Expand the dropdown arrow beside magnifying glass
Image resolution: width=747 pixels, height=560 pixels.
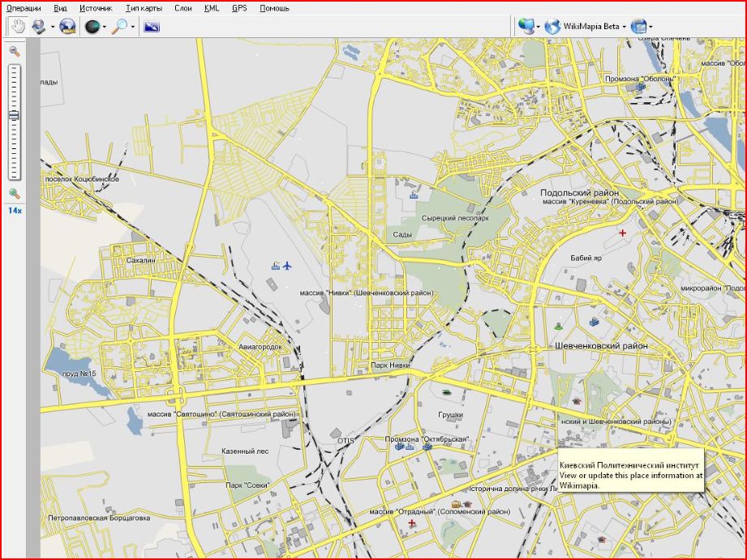coord(133,28)
